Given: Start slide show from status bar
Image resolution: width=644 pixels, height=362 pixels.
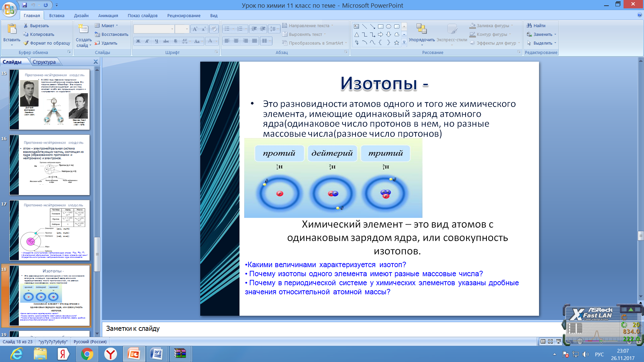Looking at the screenshot, I should [x=558, y=342].
